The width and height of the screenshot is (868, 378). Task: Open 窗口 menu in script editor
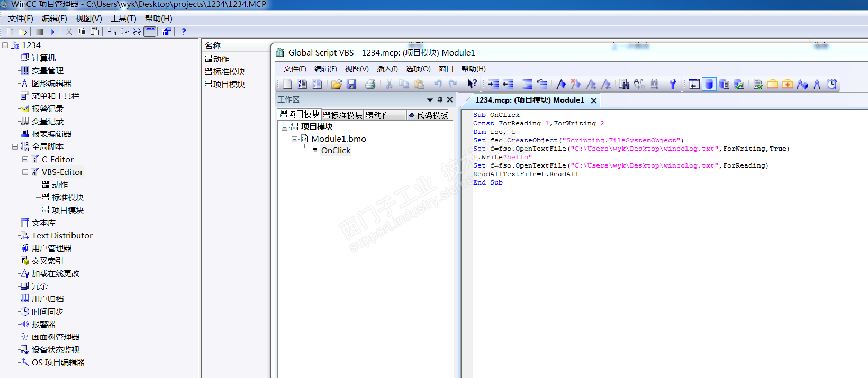446,69
